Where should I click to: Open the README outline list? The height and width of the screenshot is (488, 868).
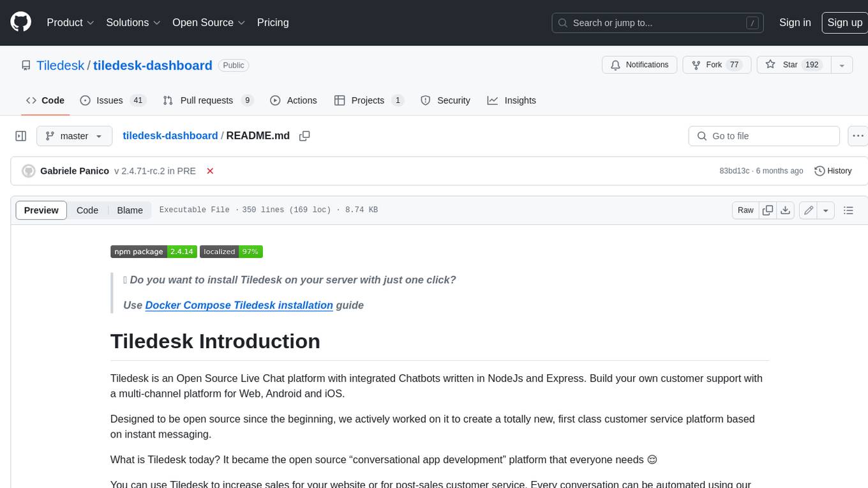pos(848,210)
